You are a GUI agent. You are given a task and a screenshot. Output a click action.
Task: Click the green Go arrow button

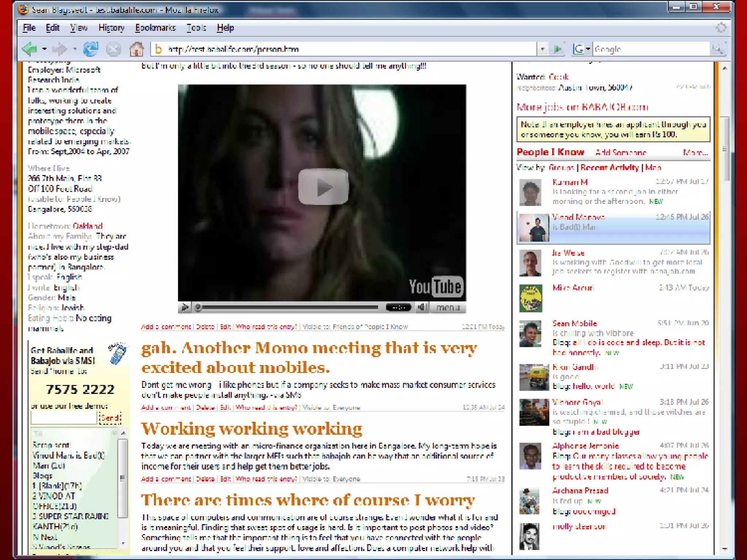[x=558, y=49]
